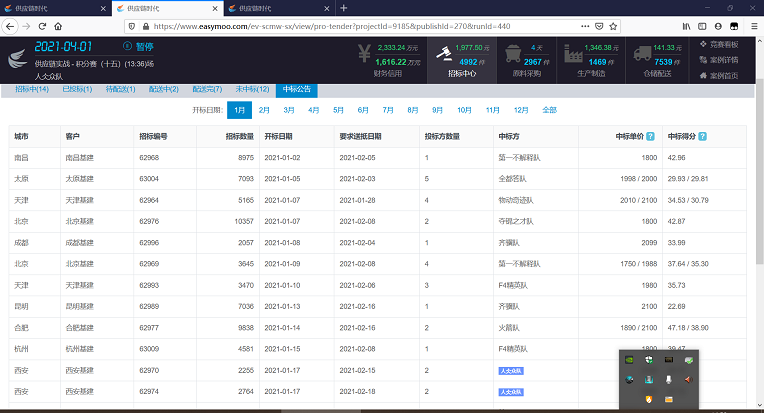Open the 仓储配送 warehouse delivery icon

(641, 59)
